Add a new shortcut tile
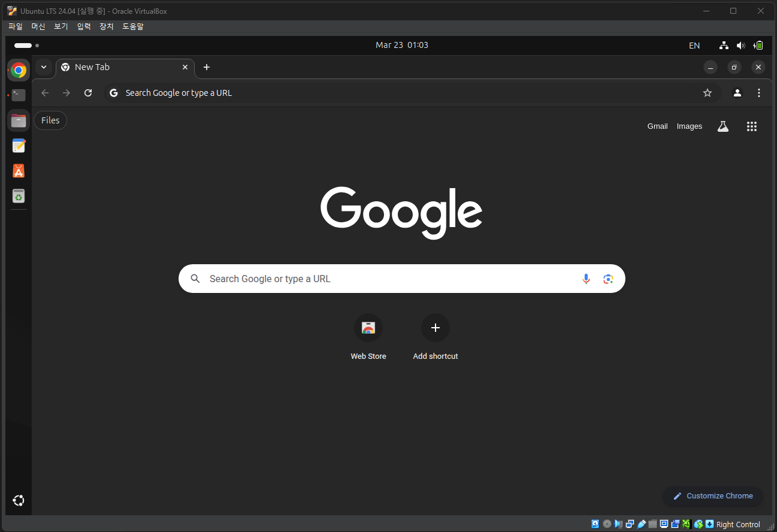The width and height of the screenshot is (777, 532). coord(436,337)
